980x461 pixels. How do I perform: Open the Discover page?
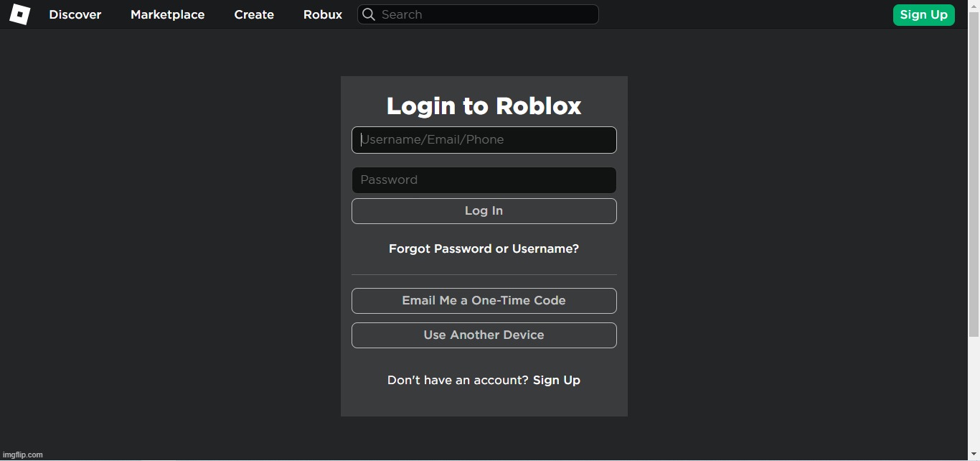coord(75,14)
